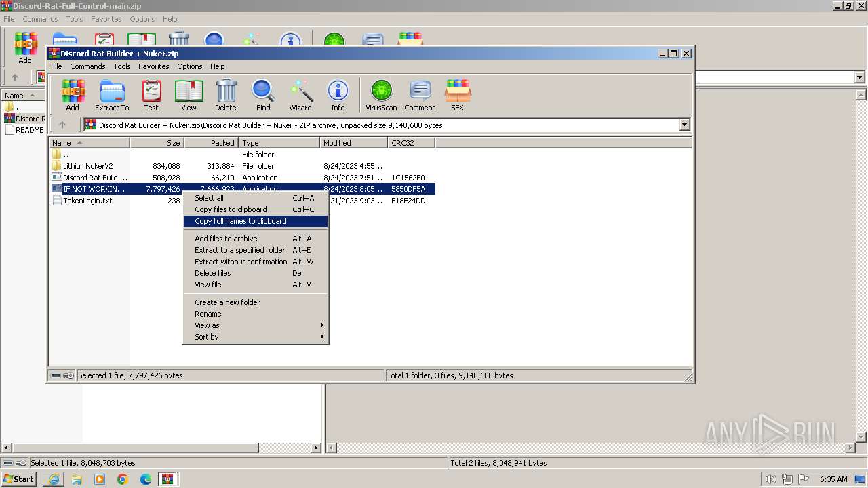Screen dimensions: 868x488
Task: Choose Add files to archive
Action: coord(256,239)
